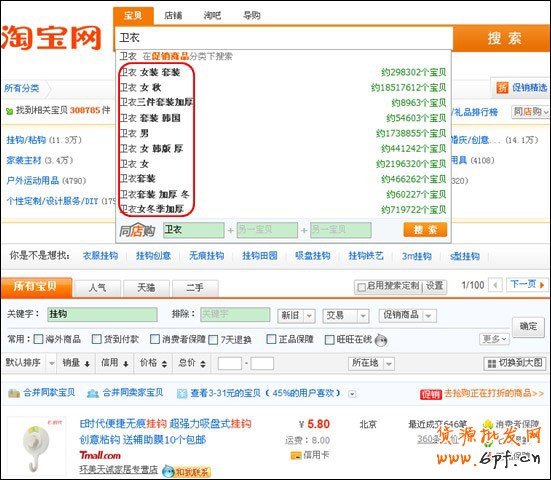Click the 旺旺 online status icon
The image size is (551, 480).
click(381, 340)
